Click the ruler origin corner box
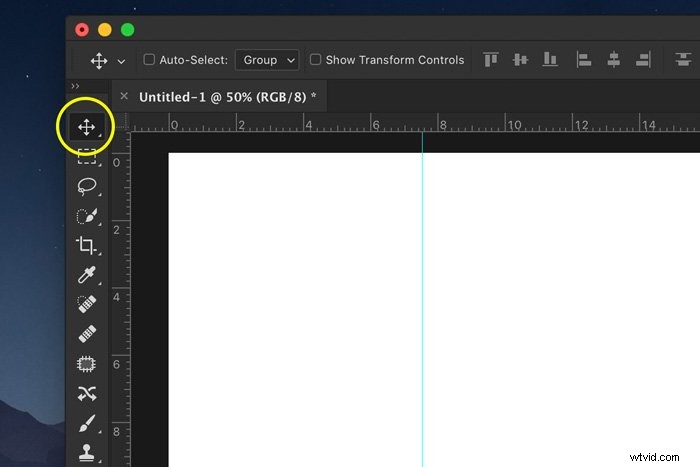 point(121,122)
